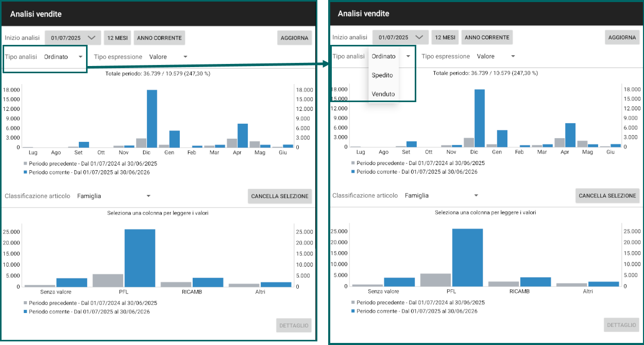Click blue legend square Periodo corrente, right lower chart
This screenshot has height=345, width=644.
tap(353, 311)
